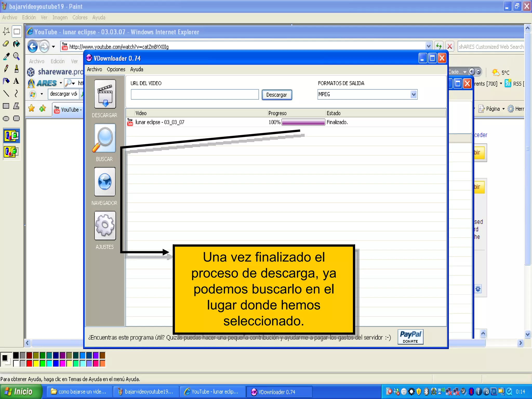532x399 pixels.
Task: Click the Internet Explorer back arrow
Action: (x=33, y=47)
